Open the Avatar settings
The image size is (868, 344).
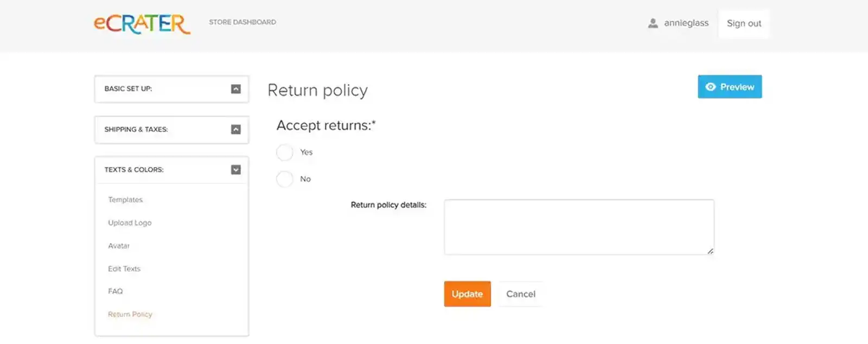coord(118,246)
